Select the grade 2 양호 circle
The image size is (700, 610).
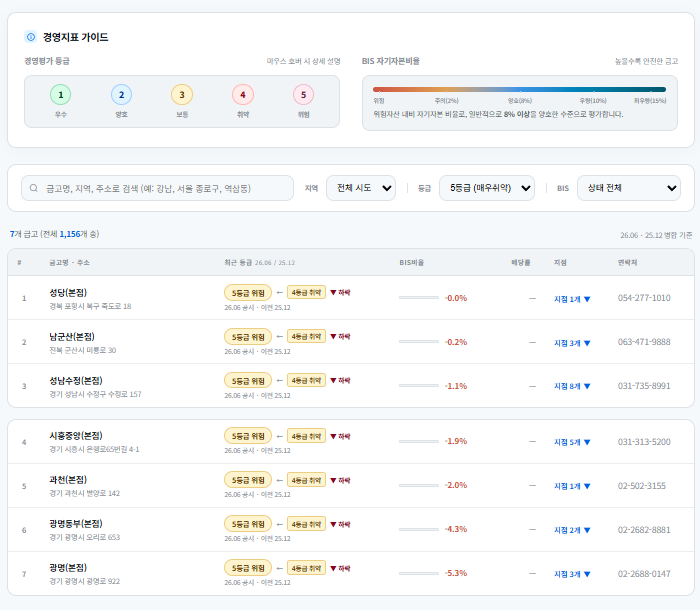(x=121, y=95)
